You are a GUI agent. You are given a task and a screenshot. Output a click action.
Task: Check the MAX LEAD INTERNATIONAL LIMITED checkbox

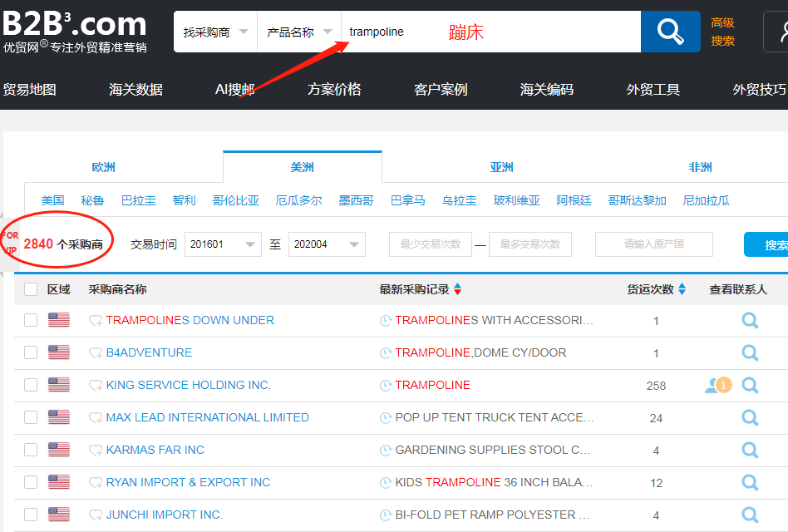click(31, 417)
